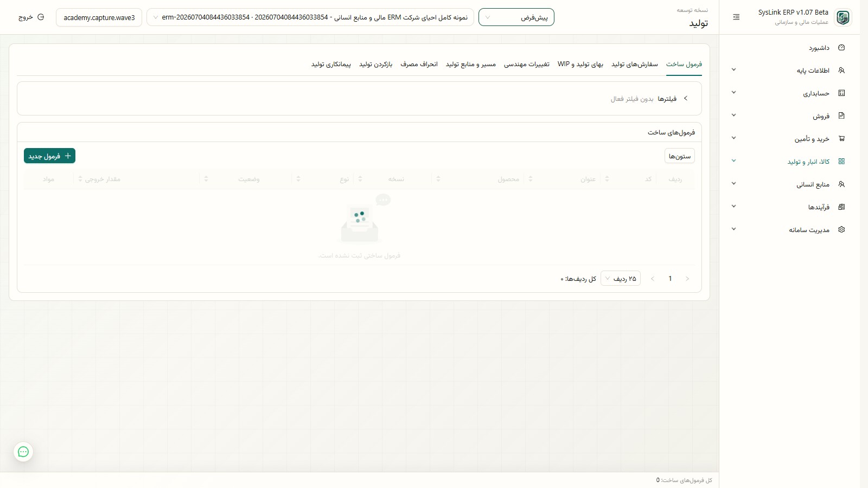Sort by the محصول column arrows
The height and width of the screenshot is (488, 868).
(438, 179)
